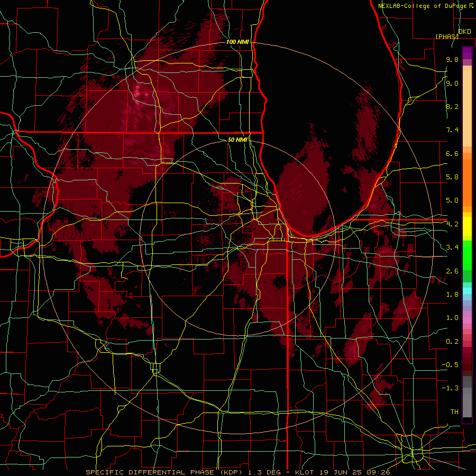476x476 pixels.
Task: Click the "3.4" scale value
Action: coord(452,248)
